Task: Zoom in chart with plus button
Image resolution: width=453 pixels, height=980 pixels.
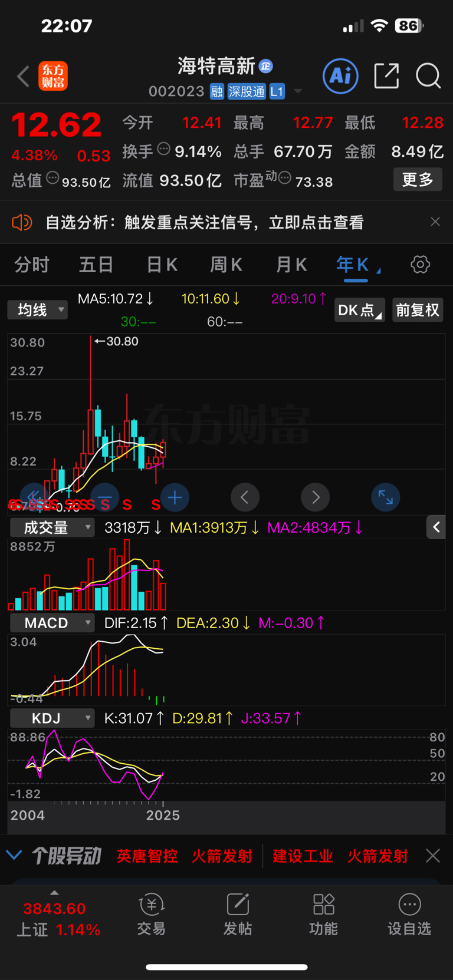Action: 175,497
